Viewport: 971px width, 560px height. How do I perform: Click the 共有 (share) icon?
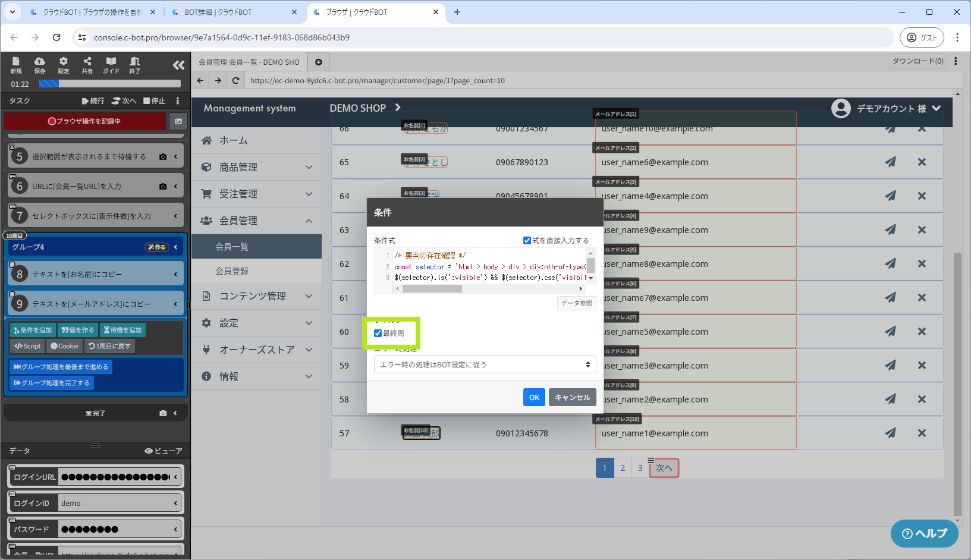tap(87, 65)
